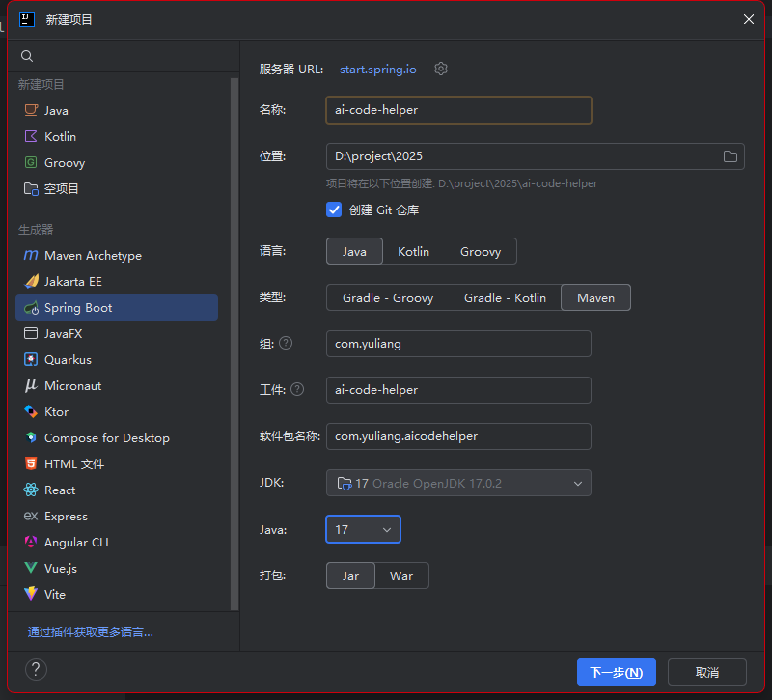
Task: Select Groovy language option
Action: pos(481,252)
